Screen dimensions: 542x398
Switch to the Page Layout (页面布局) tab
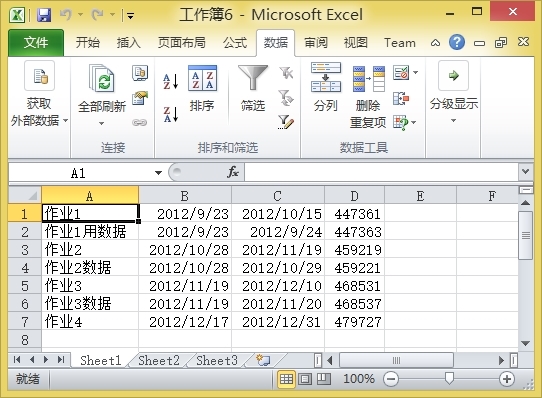182,43
